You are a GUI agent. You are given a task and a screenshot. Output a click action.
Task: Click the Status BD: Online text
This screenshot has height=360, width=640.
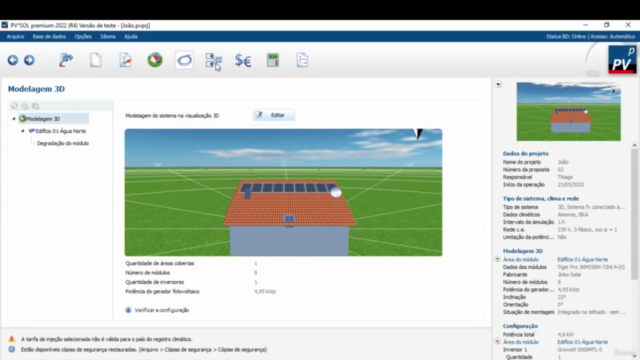click(x=566, y=36)
